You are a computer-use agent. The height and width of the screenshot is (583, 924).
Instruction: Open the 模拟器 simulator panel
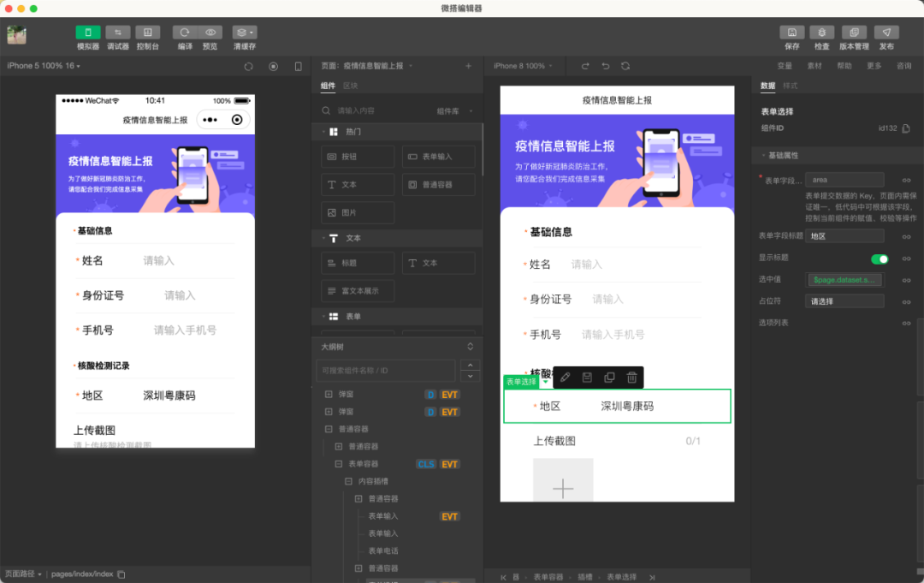pyautogui.click(x=88, y=33)
